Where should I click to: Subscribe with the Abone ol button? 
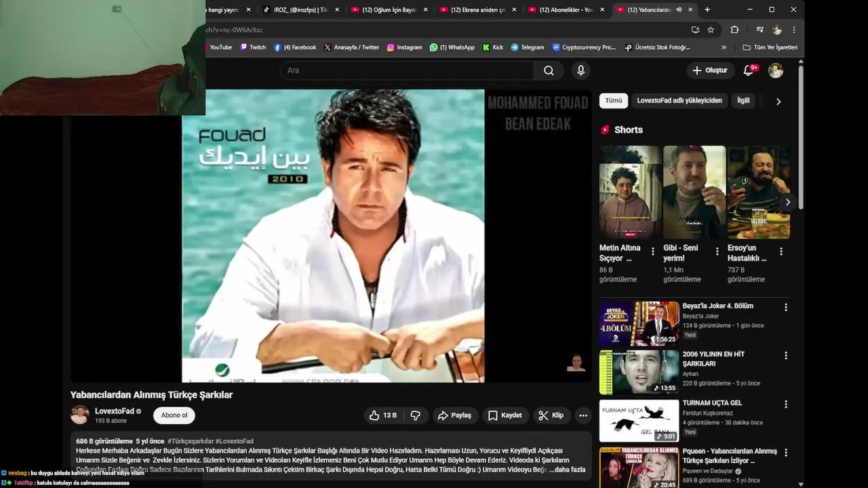[174, 415]
